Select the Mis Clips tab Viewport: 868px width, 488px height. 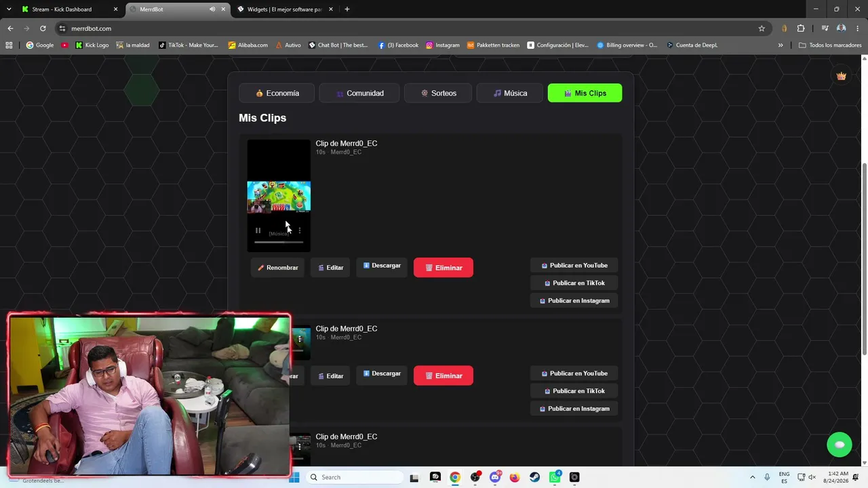tap(585, 93)
